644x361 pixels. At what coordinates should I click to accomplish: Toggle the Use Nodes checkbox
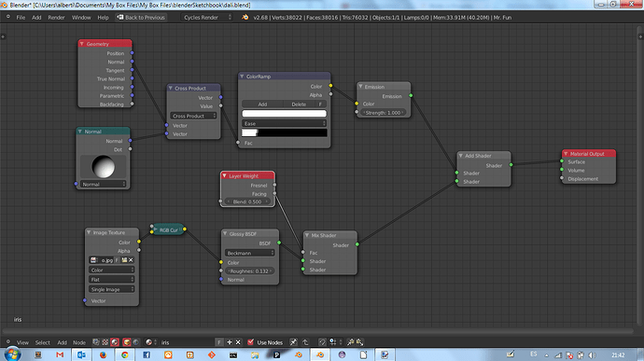pos(250,342)
